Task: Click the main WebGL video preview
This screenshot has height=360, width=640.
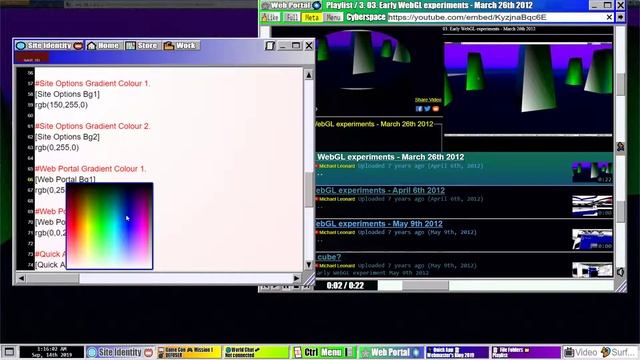Action: (528, 89)
